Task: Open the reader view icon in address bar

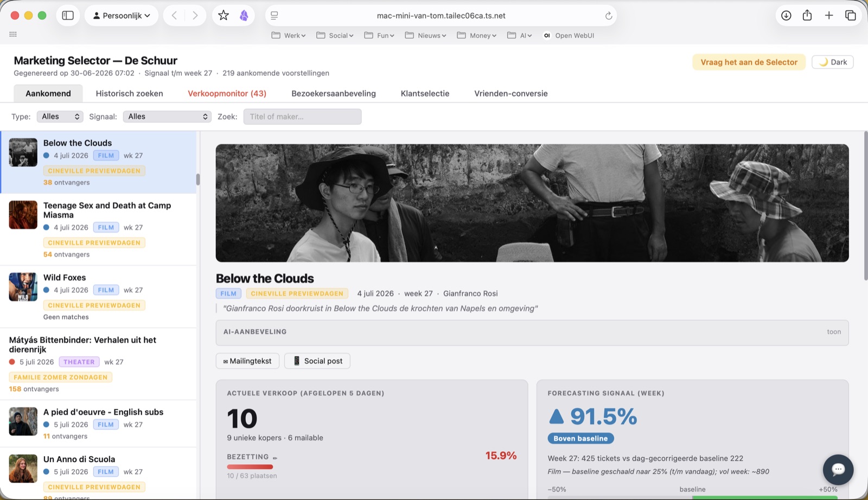Action: coord(275,16)
